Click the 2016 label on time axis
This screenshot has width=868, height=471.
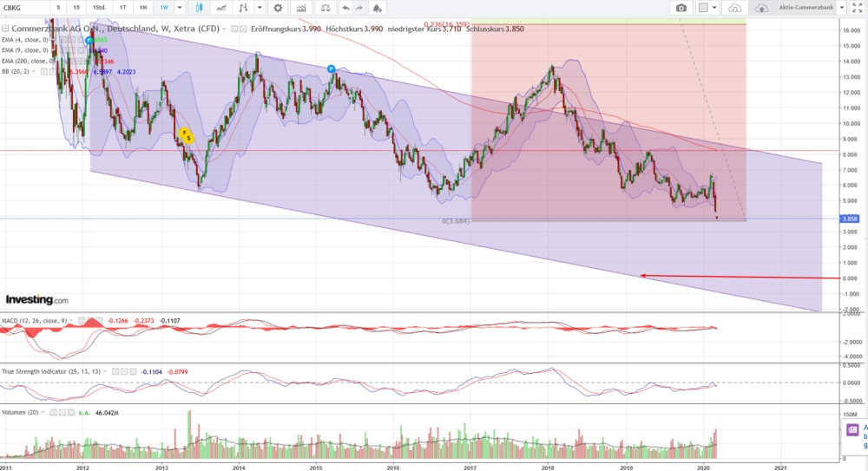pos(392,468)
